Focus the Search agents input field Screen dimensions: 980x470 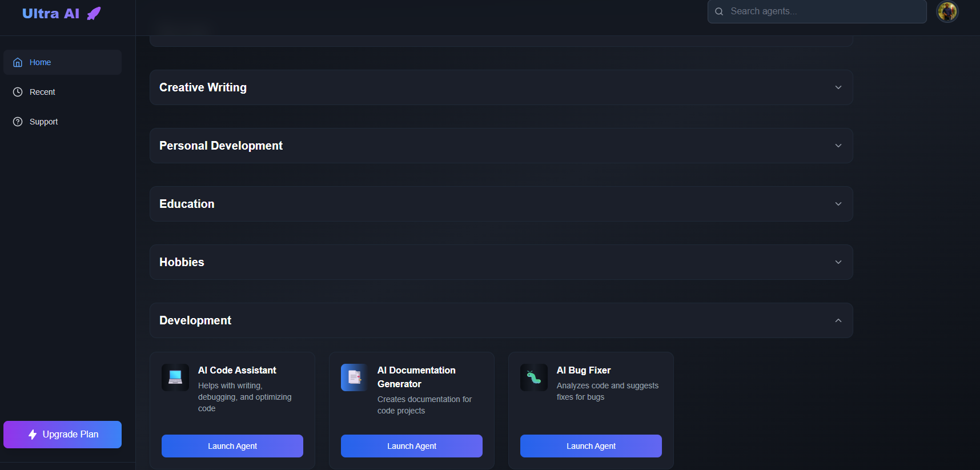[x=817, y=11]
